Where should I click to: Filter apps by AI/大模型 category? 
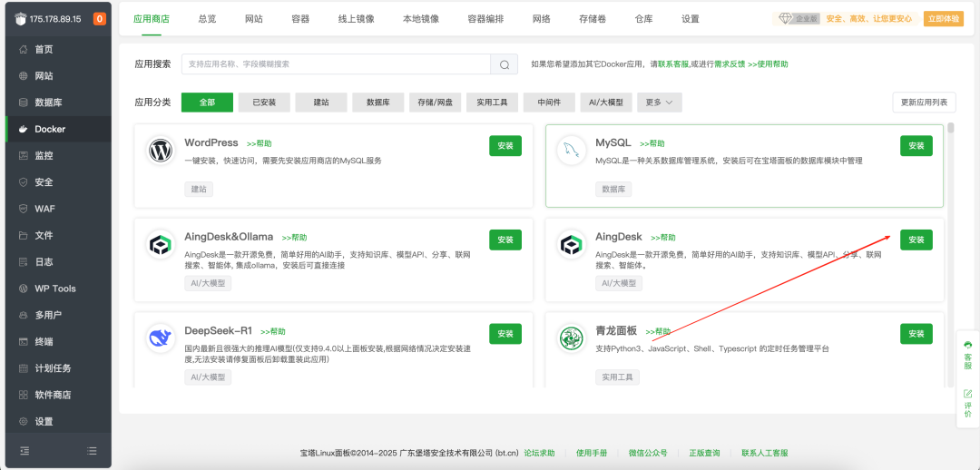[x=606, y=103]
